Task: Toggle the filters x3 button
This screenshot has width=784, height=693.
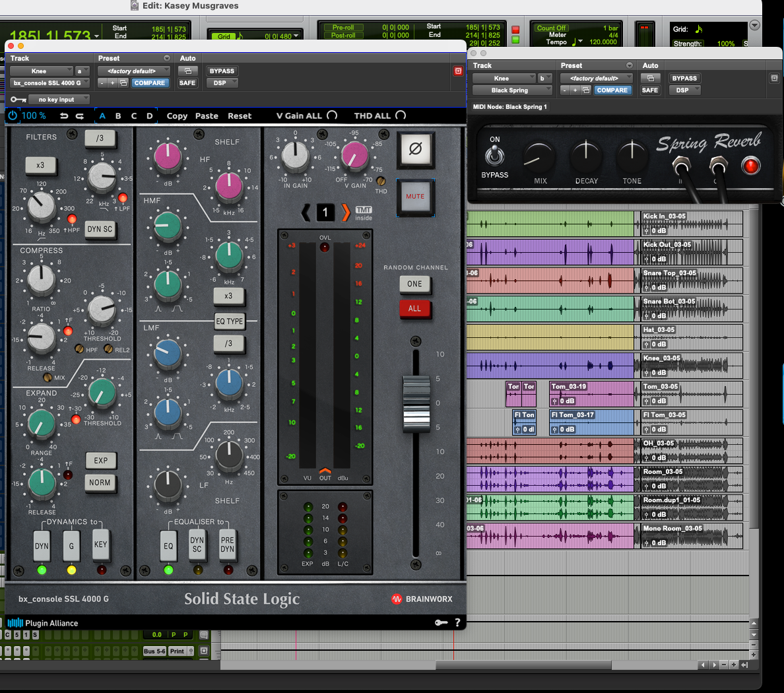Action: coord(40,165)
